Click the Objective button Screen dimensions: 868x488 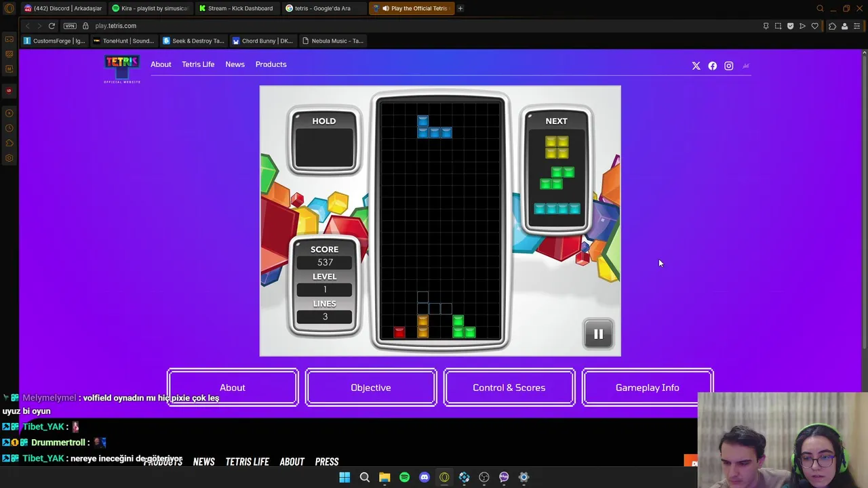[x=371, y=388]
